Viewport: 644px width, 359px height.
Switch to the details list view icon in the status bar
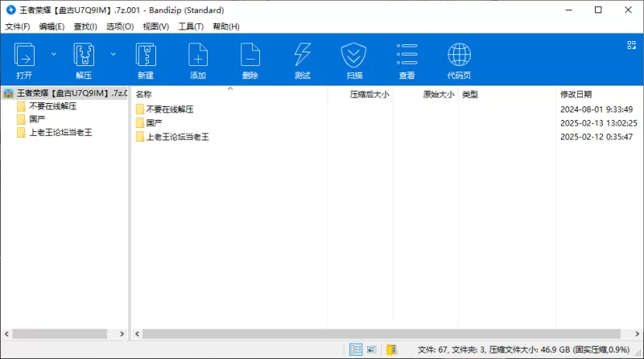coord(356,349)
